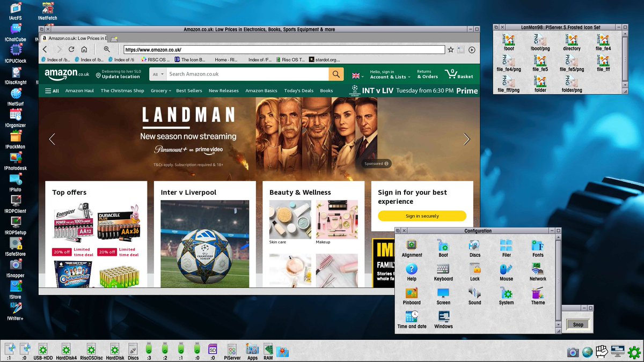Image resolution: width=644 pixels, height=362 pixels.
Task: Click the RAM disc icon on the icon bar
Action: click(x=268, y=352)
